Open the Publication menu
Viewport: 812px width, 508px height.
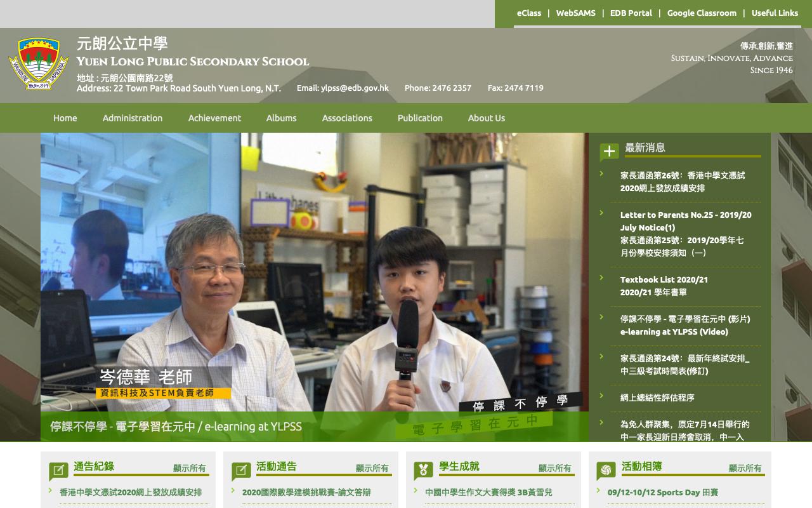(x=420, y=118)
